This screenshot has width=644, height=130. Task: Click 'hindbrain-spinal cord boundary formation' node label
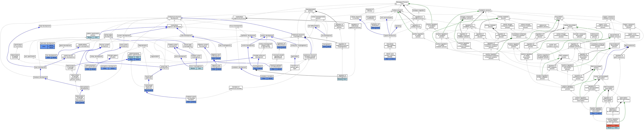point(191,98)
